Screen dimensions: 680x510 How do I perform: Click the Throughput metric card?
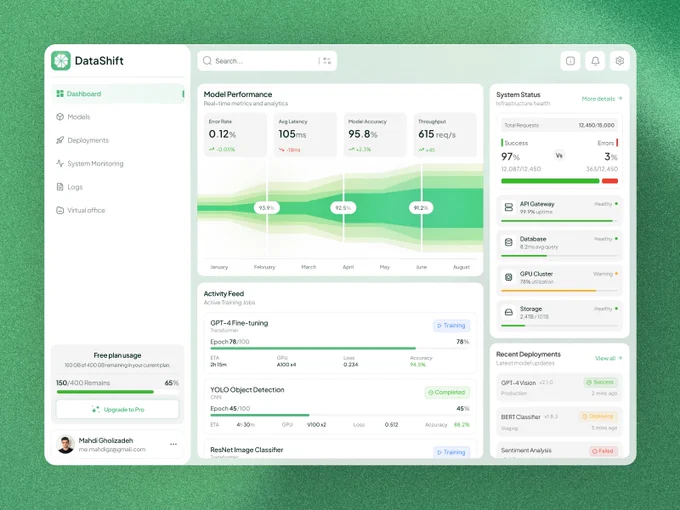[x=445, y=134]
